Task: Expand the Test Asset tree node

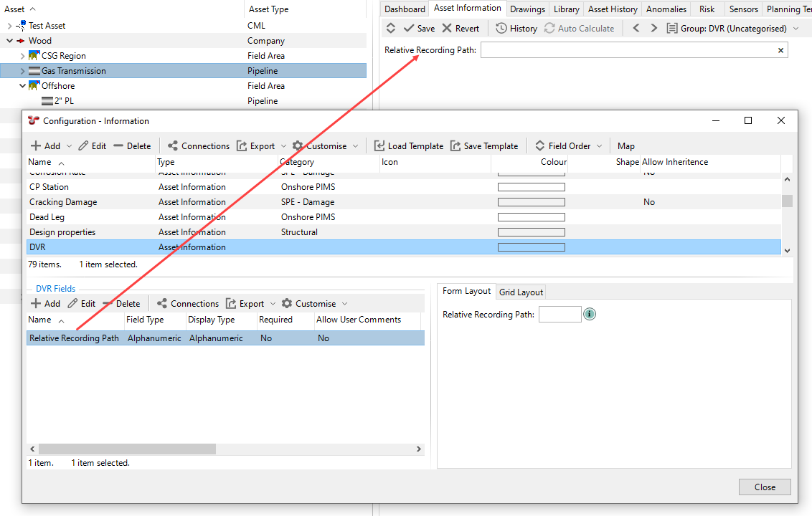Action: (9, 25)
